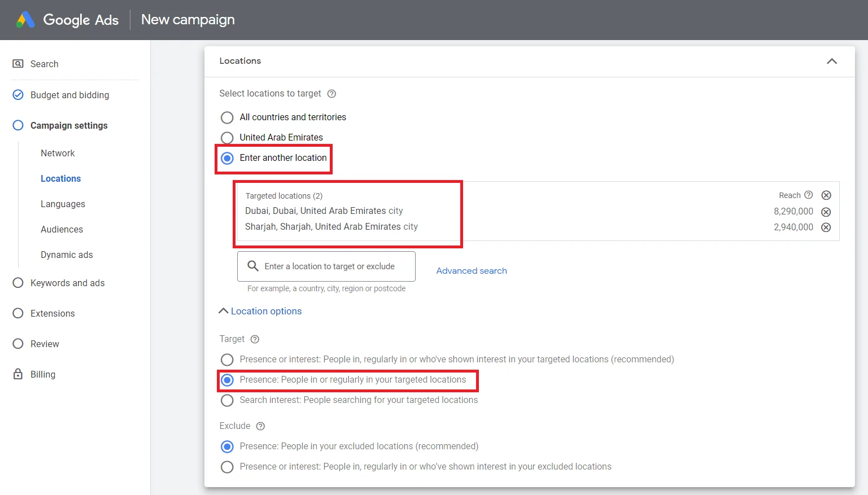
Task: Open Campaign settings step
Action: pos(69,125)
